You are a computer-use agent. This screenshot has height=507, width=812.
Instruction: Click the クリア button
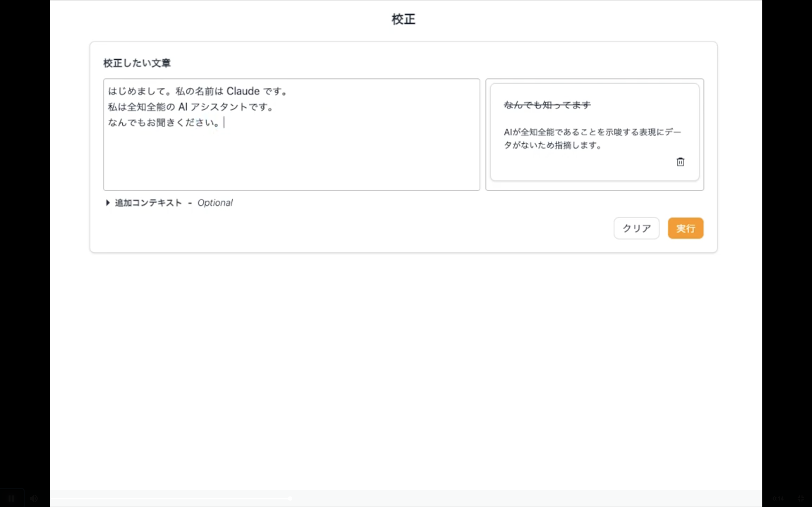pyautogui.click(x=636, y=228)
